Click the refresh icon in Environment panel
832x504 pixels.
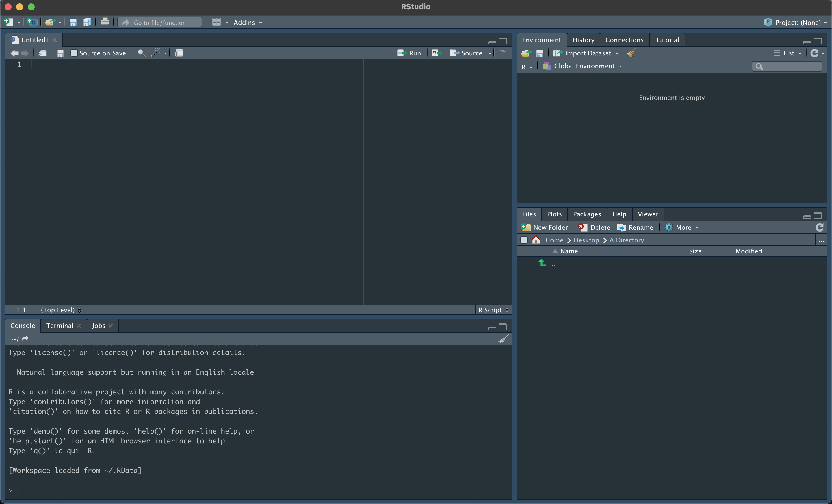tap(815, 53)
